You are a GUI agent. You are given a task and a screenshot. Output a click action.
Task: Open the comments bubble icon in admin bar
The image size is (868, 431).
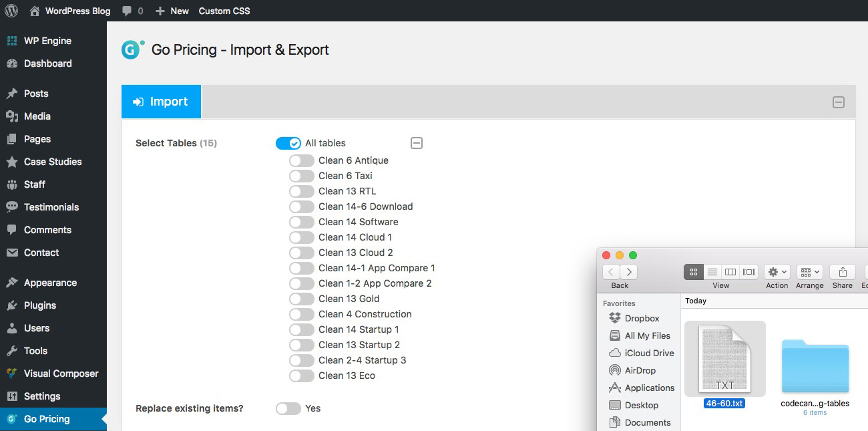(x=127, y=11)
